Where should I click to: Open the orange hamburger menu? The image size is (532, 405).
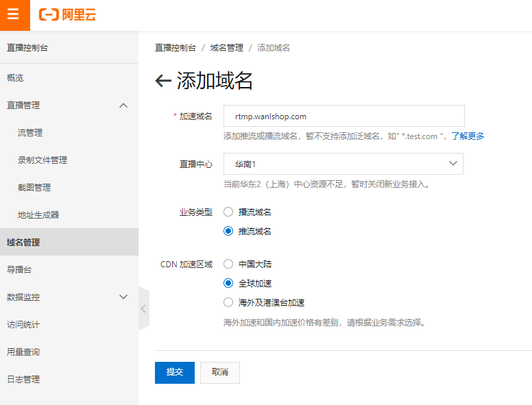tap(14, 14)
